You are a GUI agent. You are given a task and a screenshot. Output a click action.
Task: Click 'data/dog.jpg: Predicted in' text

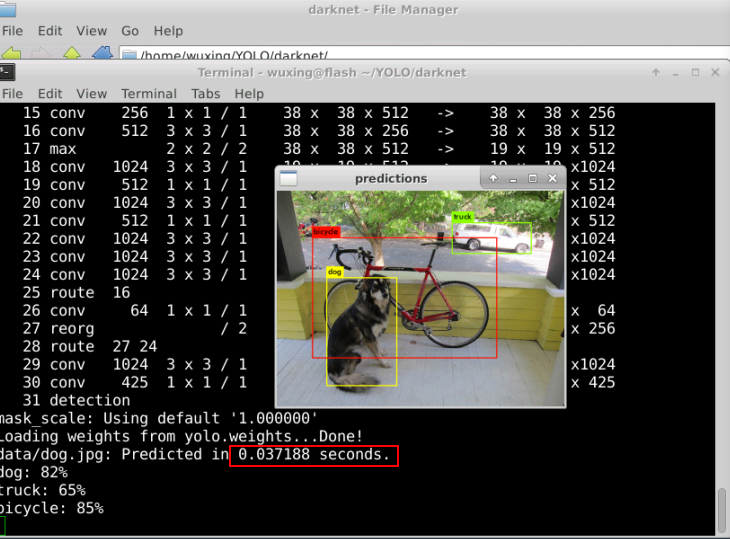[x=115, y=454]
